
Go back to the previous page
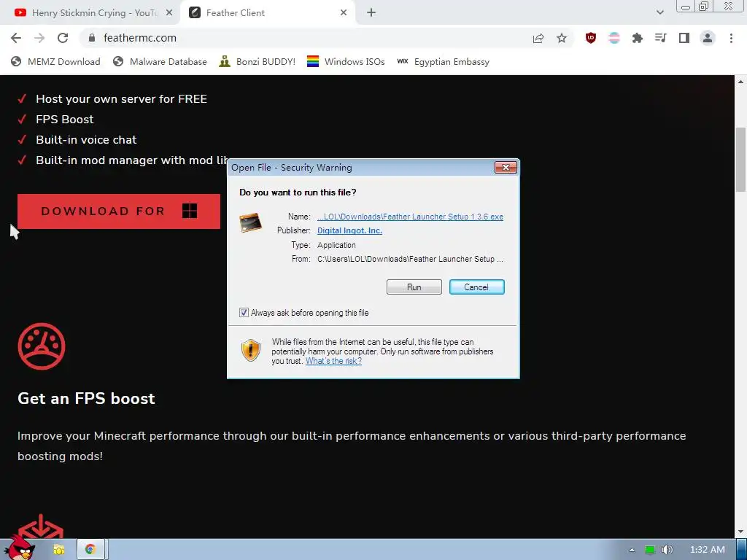pos(16,38)
